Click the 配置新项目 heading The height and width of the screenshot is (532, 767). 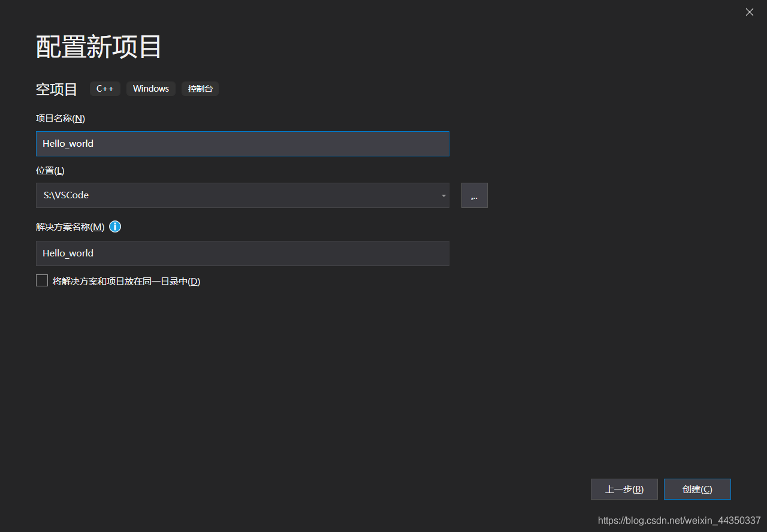tap(98, 46)
